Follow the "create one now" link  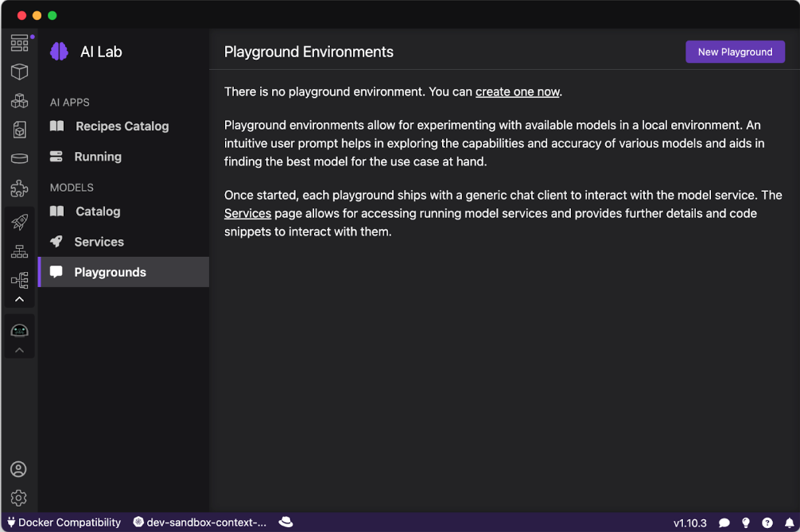(x=517, y=92)
